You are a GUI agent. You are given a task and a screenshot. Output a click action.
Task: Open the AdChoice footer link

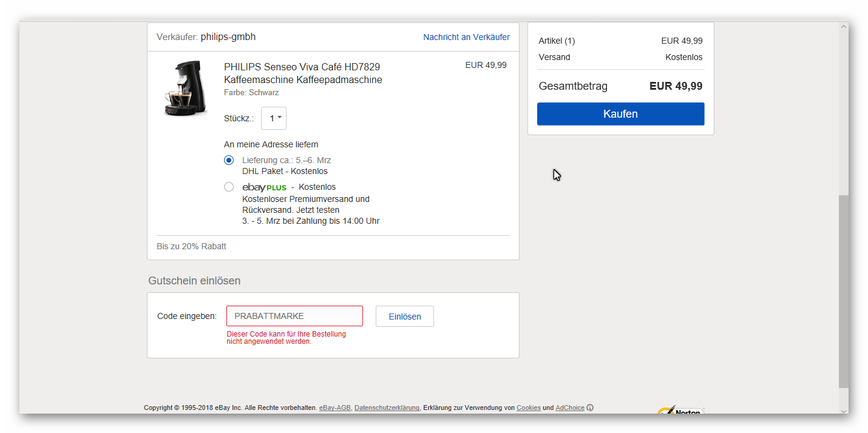tap(570, 408)
